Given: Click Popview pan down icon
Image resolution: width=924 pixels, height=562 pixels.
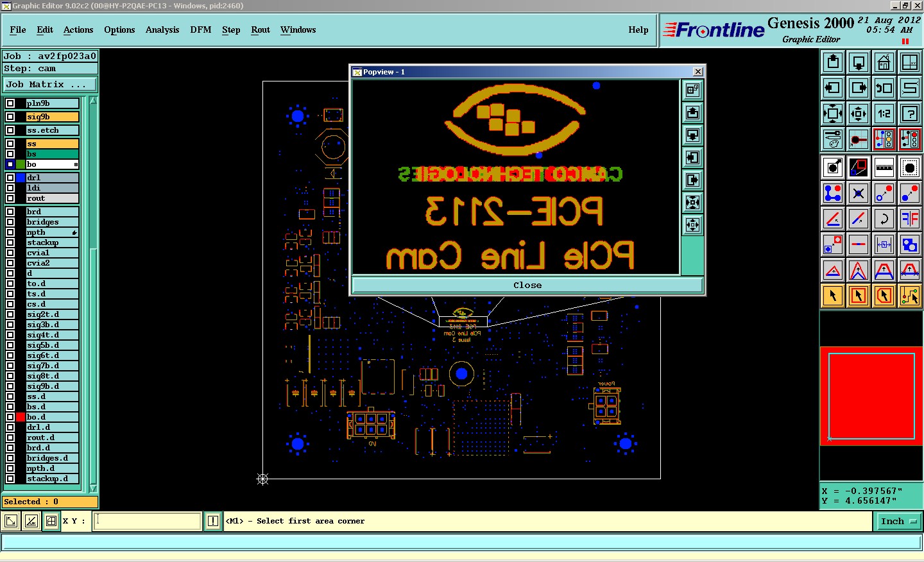Looking at the screenshot, I should pyautogui.click(x=692, y=135).
